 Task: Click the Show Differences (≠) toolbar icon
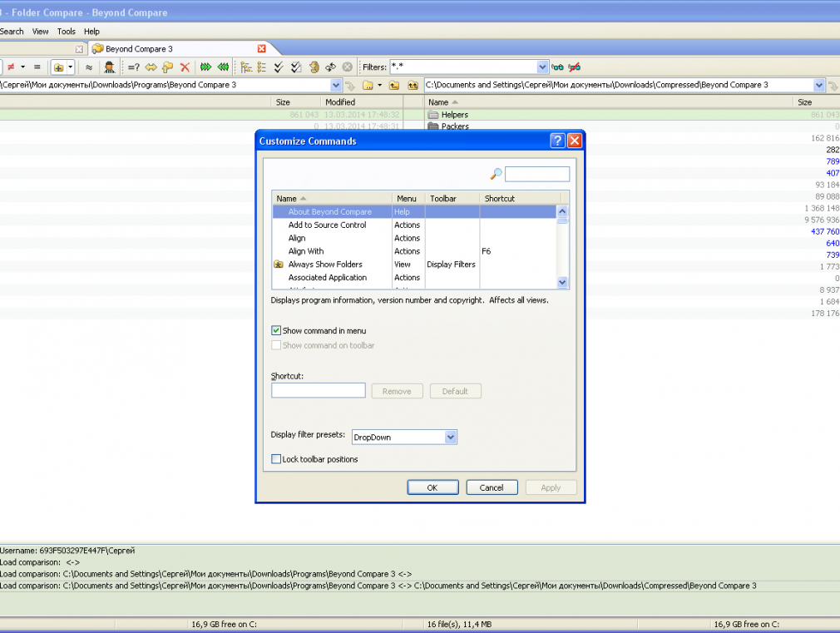pos(11,67)
